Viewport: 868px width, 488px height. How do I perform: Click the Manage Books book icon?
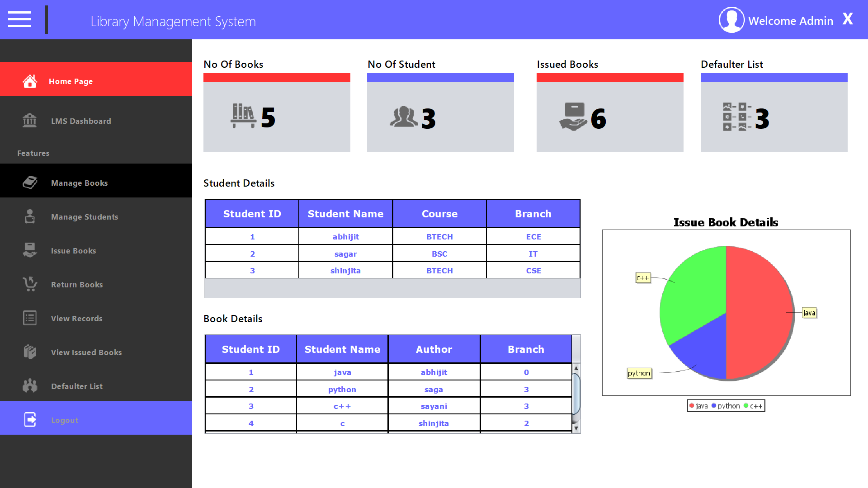click(x=30, y=183)
